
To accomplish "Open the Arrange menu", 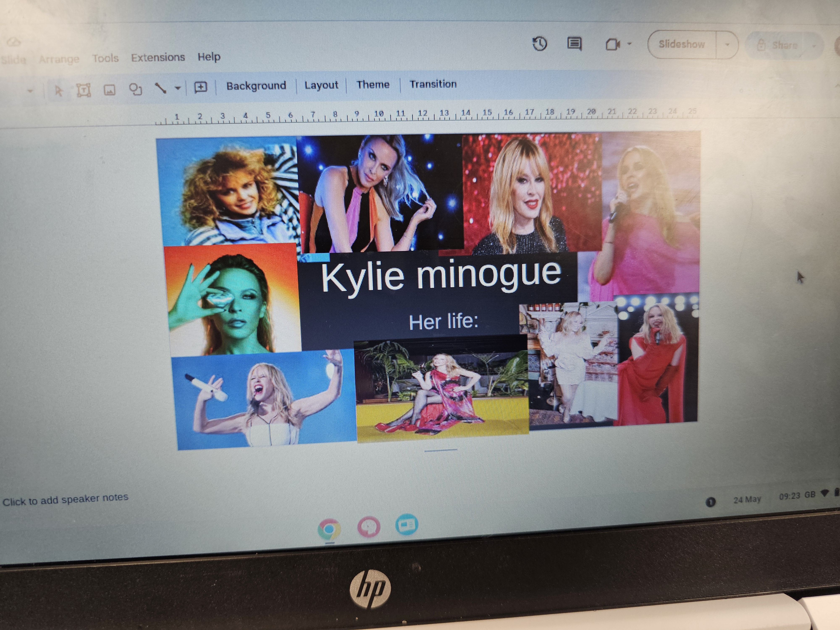I will (x=59, y=59).
